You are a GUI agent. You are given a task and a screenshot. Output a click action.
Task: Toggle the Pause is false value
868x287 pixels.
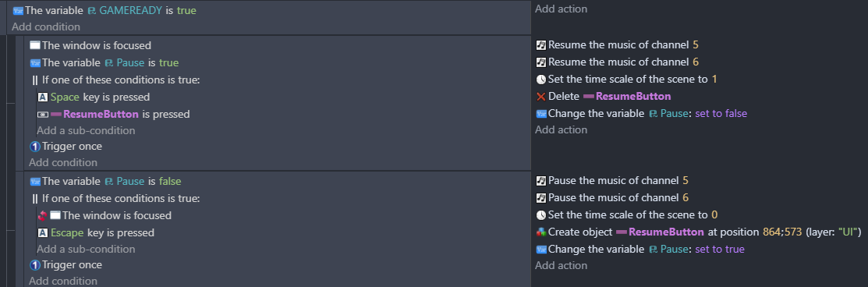(x=170, y=181)
